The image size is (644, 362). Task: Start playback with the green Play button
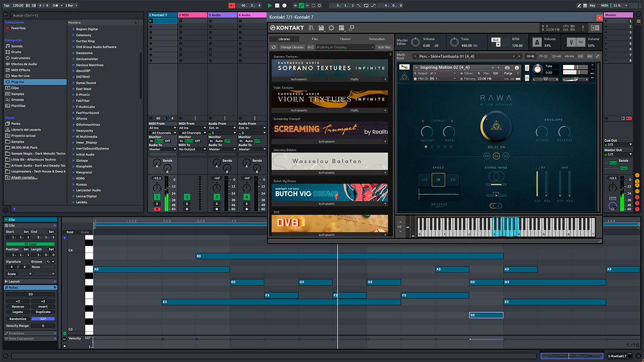tap(270, 5)
